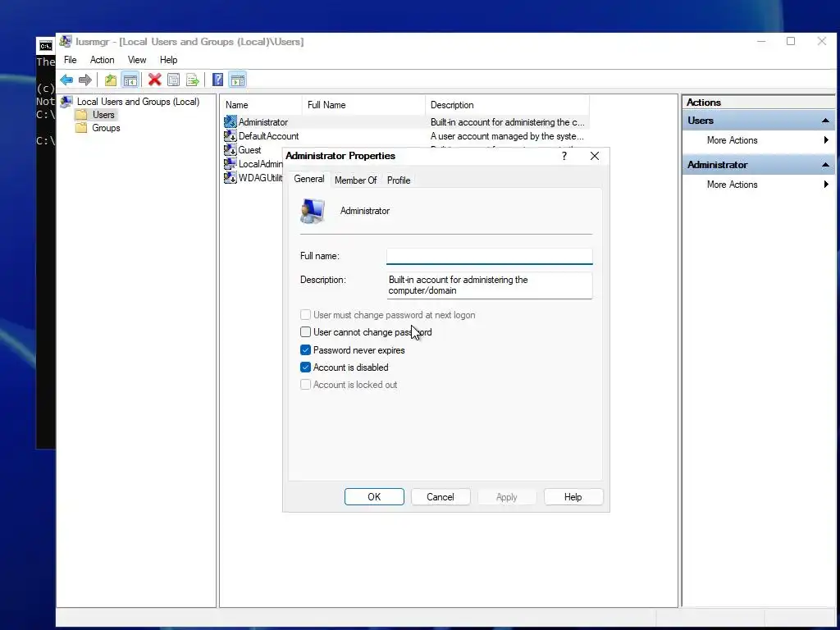Sort by the Full Name column header
Screen dimensions: 840x630
coord(363,105)
